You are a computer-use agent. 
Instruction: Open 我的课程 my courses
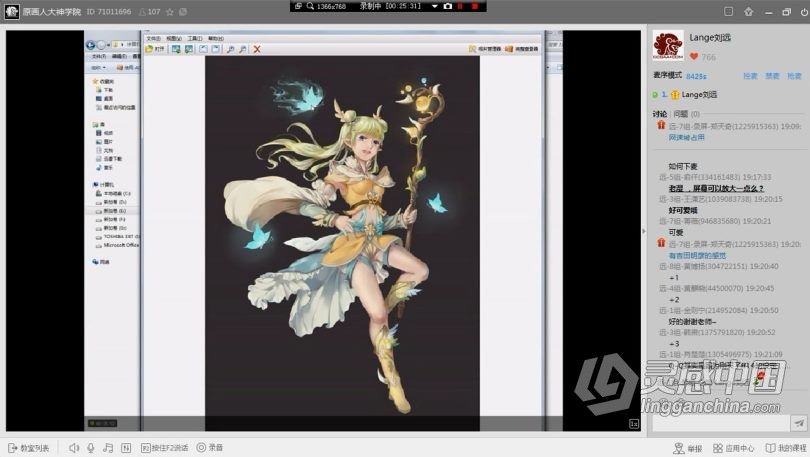786,448
